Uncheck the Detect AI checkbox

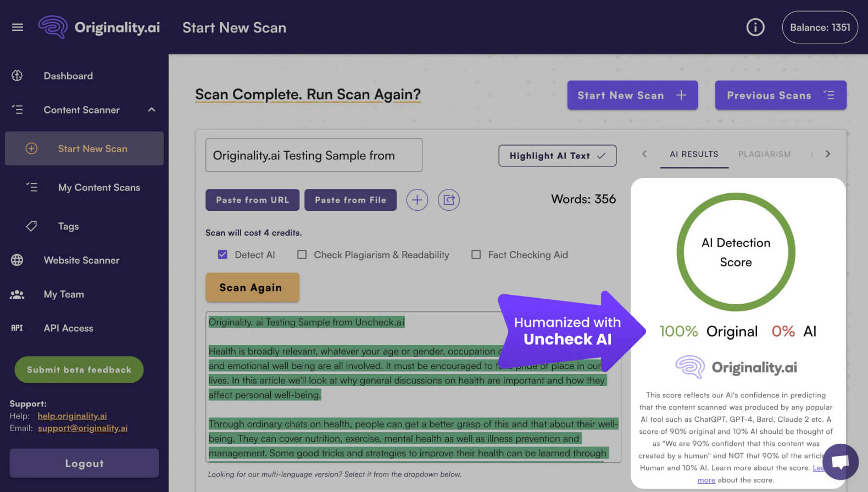click(222, 254)
